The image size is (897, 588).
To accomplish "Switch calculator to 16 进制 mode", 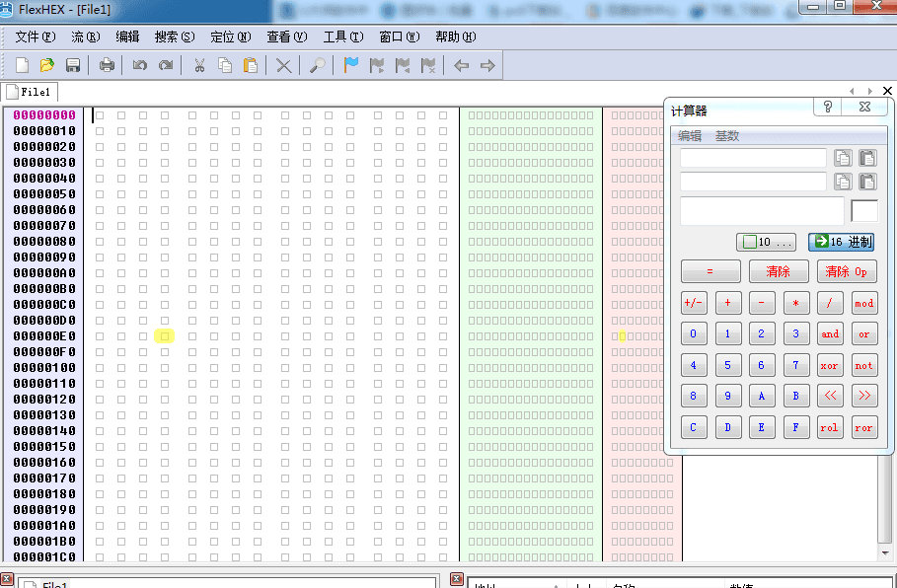I will click(841, 242).
